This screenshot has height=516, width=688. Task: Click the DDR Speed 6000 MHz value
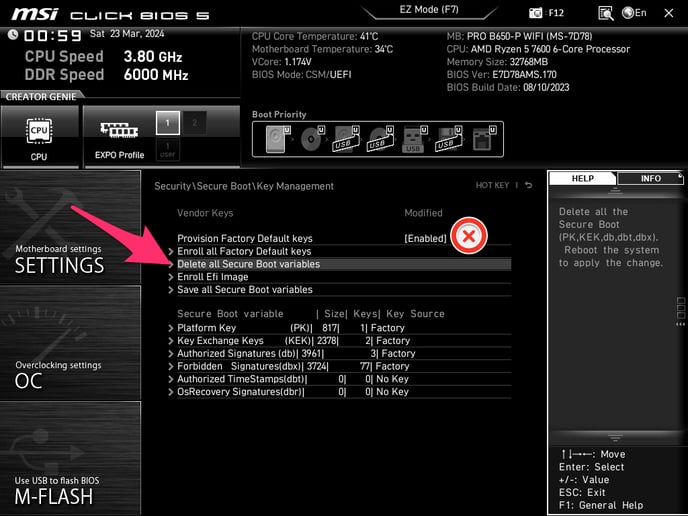[156, 75]
